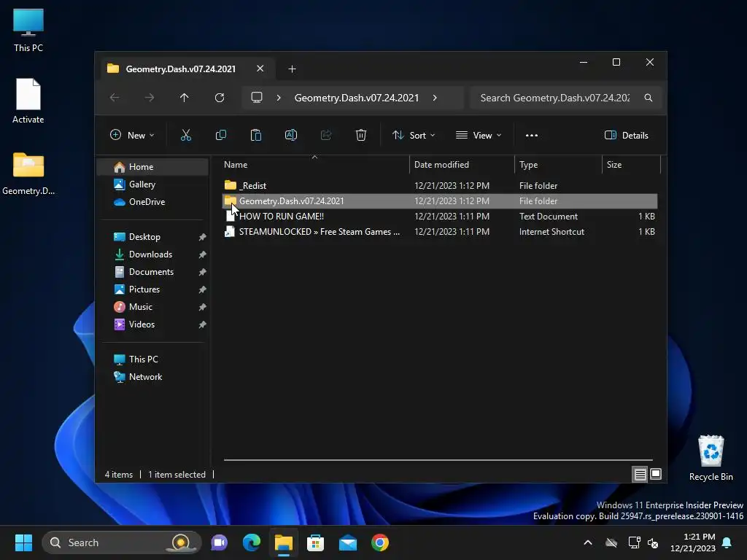Go forward with the right arrow
The height and width of the screenshot is (560, 747).
tap(150, 98)
